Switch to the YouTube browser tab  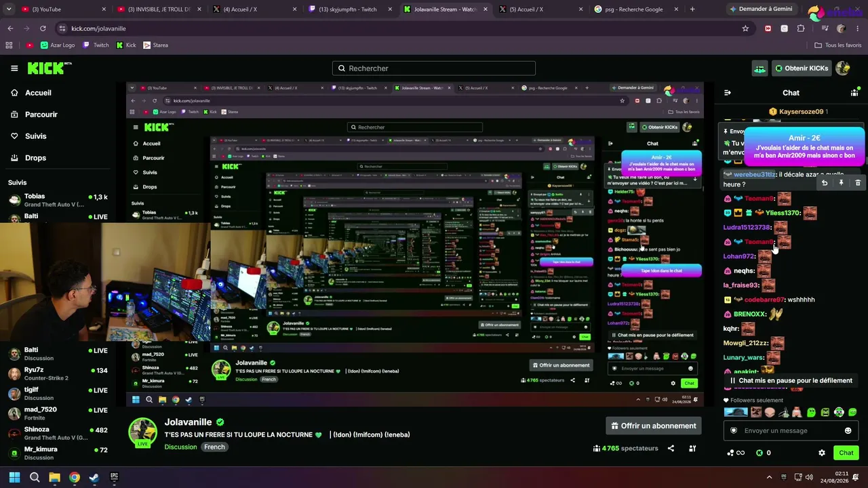click(62, 9)
